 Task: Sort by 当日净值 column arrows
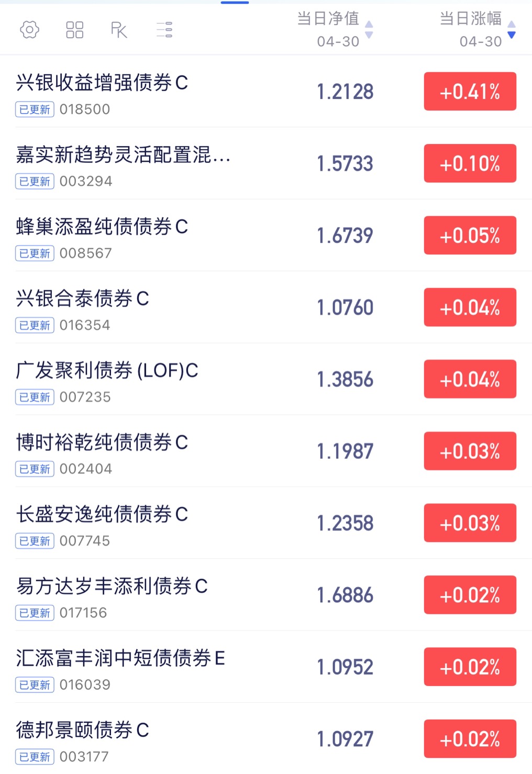point(369,30)
